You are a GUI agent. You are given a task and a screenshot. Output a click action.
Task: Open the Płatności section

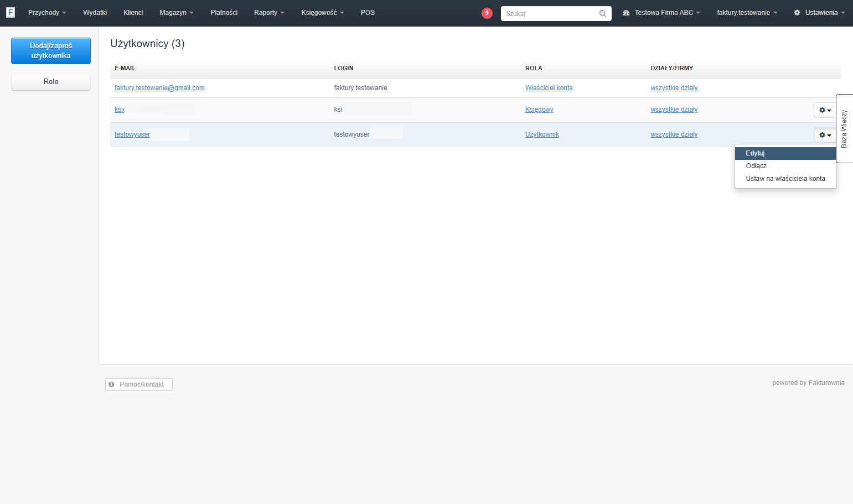(224, 13)
